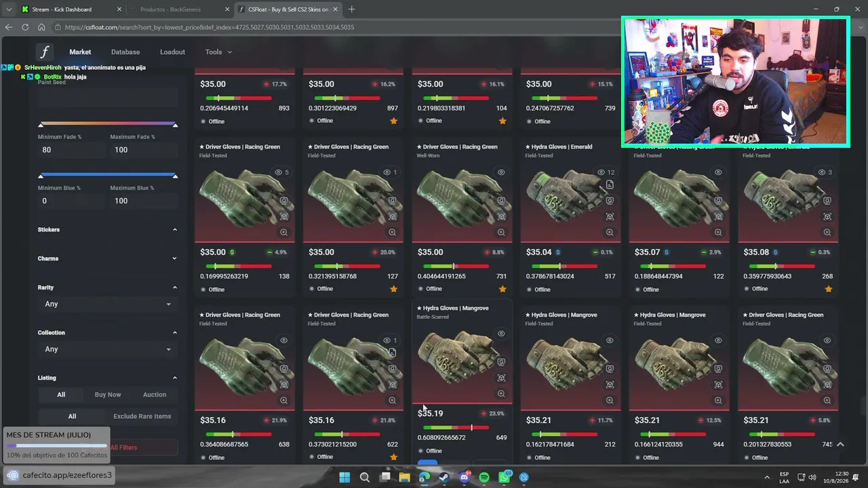Toggle watch eye on $35.00 20.0% Driver Gloves
Viewport: 868px width, 488px height.
tap(387, 172)
